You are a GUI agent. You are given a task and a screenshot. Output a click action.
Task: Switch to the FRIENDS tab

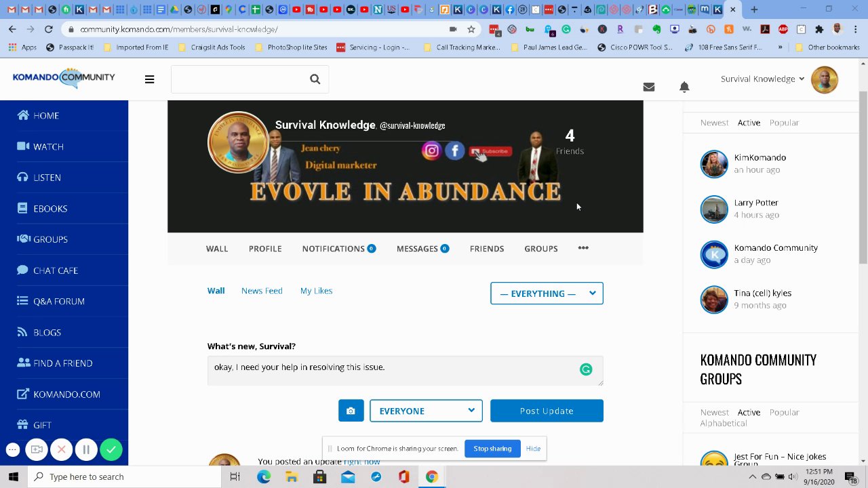pyautogui.click(x=487, y=249)
